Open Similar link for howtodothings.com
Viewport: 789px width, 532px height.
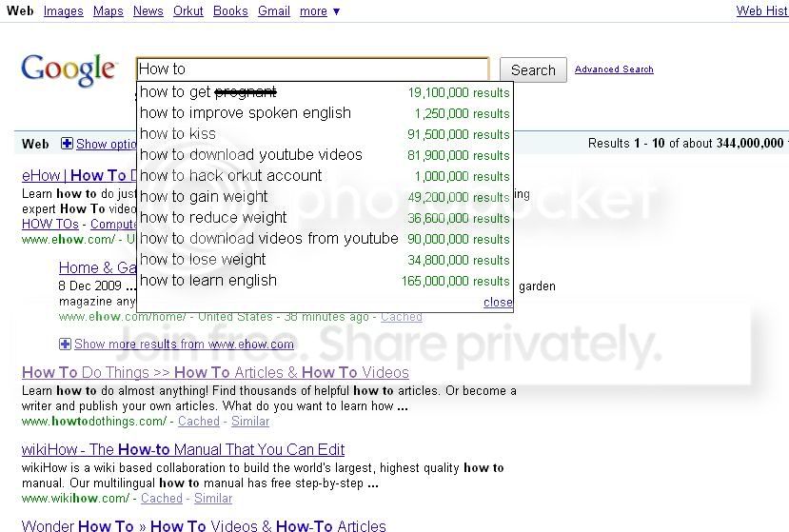[250, 422]
